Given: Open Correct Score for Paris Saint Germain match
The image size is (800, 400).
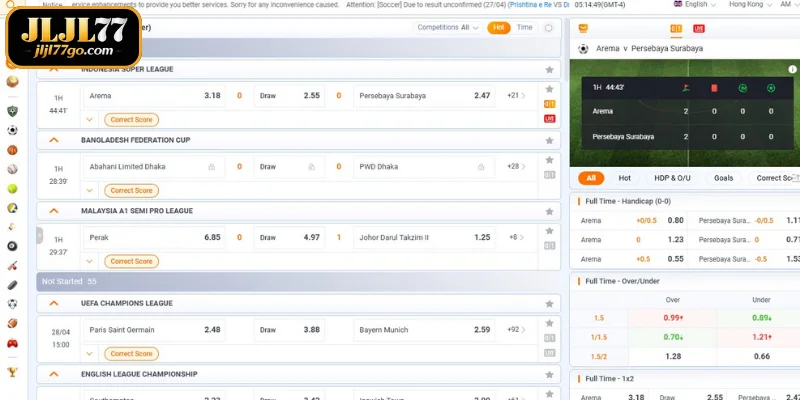Looking at the screenshot, I should coord(132,354).
